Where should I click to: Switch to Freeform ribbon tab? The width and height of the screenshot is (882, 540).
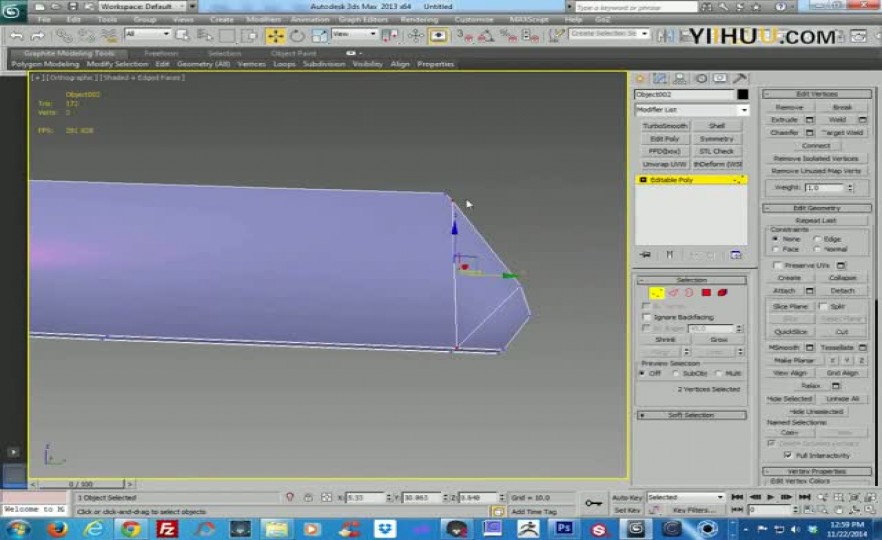point(161,53)
